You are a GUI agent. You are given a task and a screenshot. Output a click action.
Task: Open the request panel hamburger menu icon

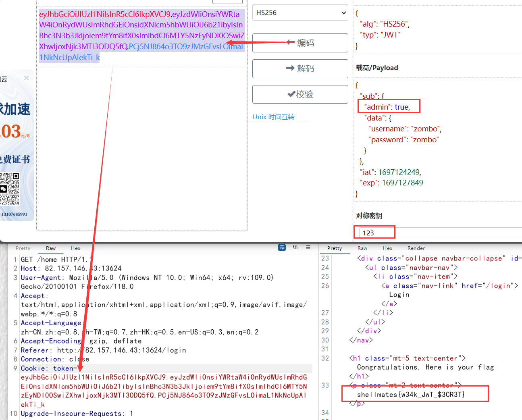pyautogui.click(x=308, y=247)
